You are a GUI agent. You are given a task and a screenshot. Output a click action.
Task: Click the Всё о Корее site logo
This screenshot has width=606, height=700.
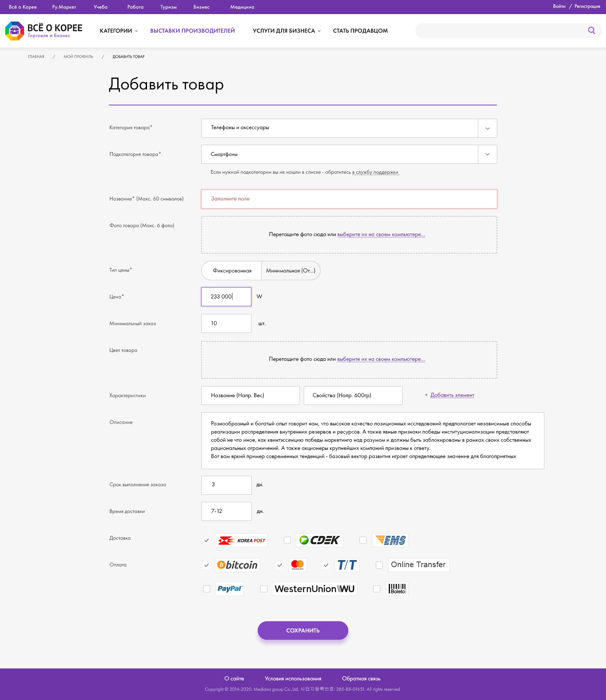pos(44,31)
